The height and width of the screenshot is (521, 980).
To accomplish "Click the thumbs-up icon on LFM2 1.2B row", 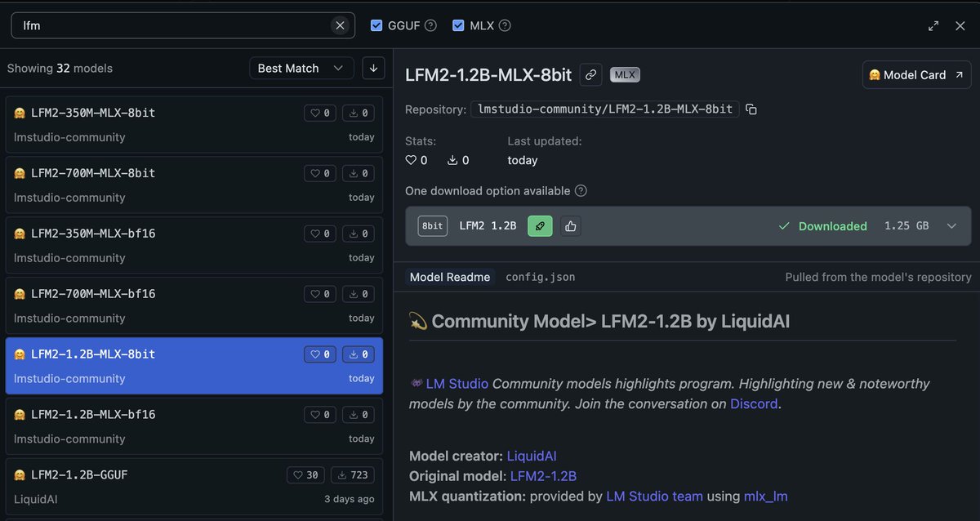I will point(571,226).
